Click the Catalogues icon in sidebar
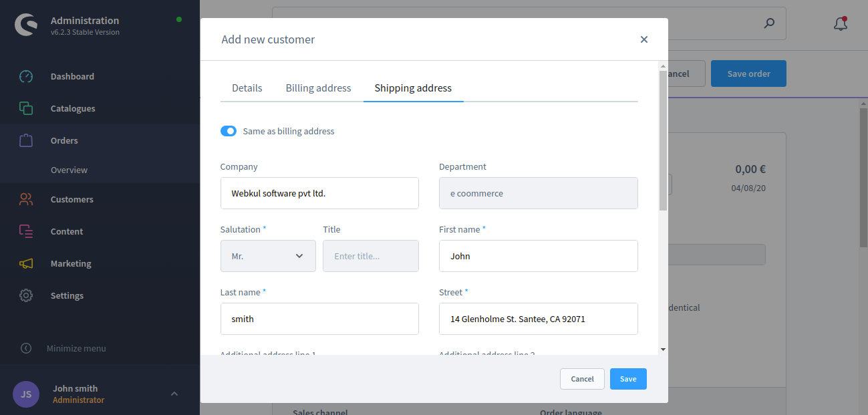The image size is (868, 415). (26, 108)
